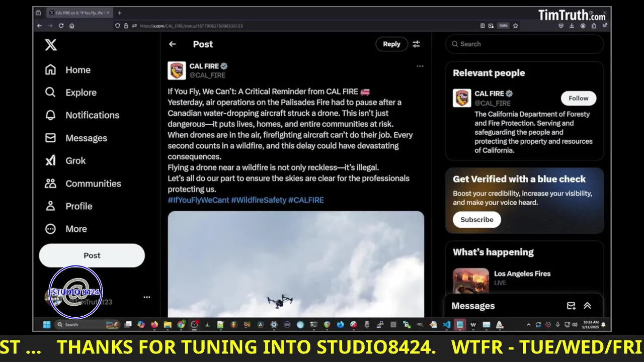This screenshot has height=362, width=644.
Task: Open the post's three-dot options menu
Action: point(420,66)
